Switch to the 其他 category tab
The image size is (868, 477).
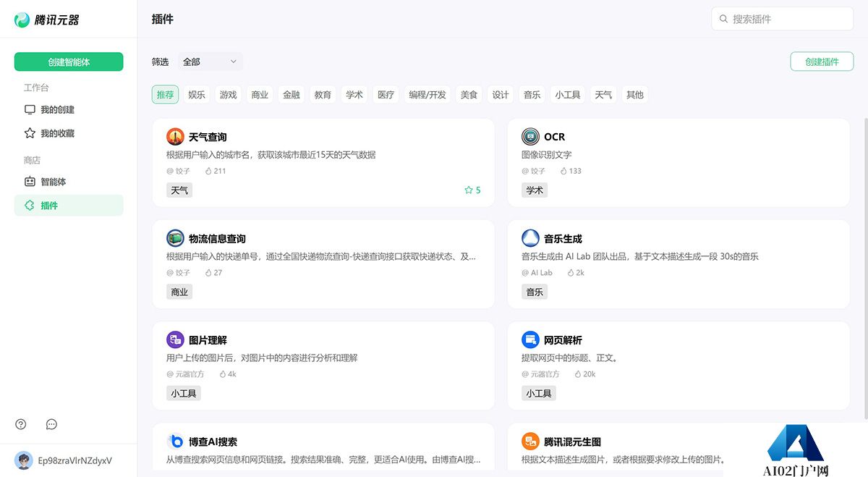click(x=635, y=95)
